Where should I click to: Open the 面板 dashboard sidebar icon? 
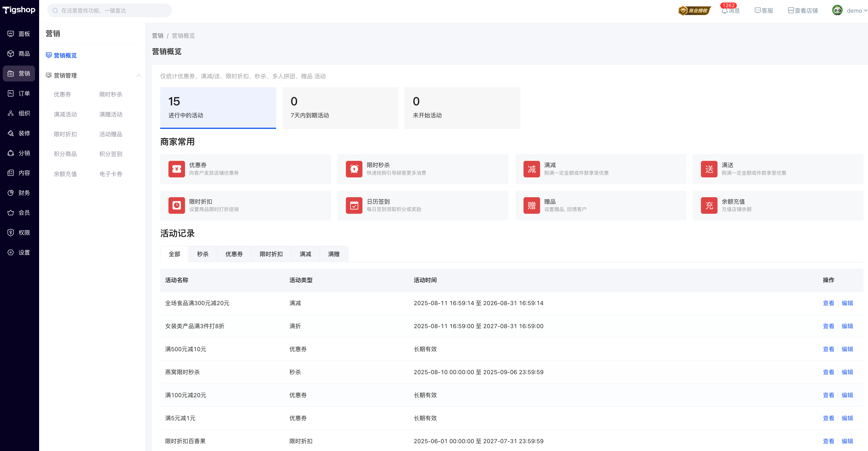pyautogui.click(x=11, y=34)
